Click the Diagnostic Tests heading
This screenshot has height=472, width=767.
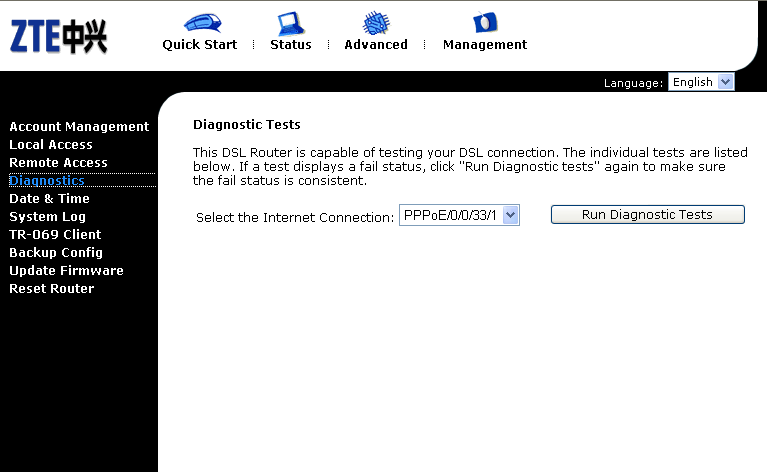click(x=247, y=125)
